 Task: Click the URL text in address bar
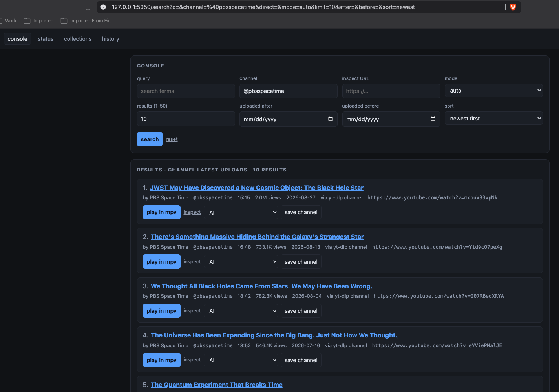tap(263, 7)
